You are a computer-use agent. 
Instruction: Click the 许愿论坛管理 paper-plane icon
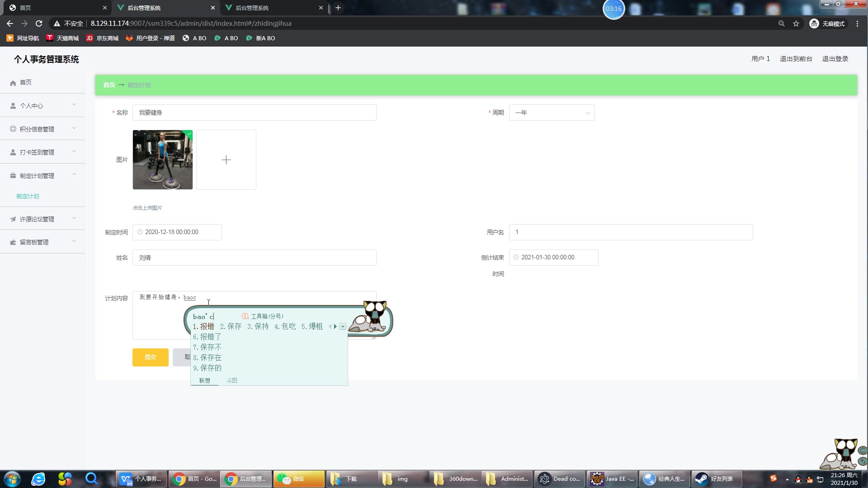click(12, 219)
